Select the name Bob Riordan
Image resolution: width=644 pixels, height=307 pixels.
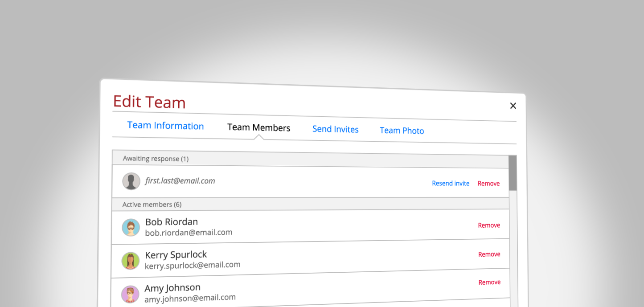tap(171, 222)
